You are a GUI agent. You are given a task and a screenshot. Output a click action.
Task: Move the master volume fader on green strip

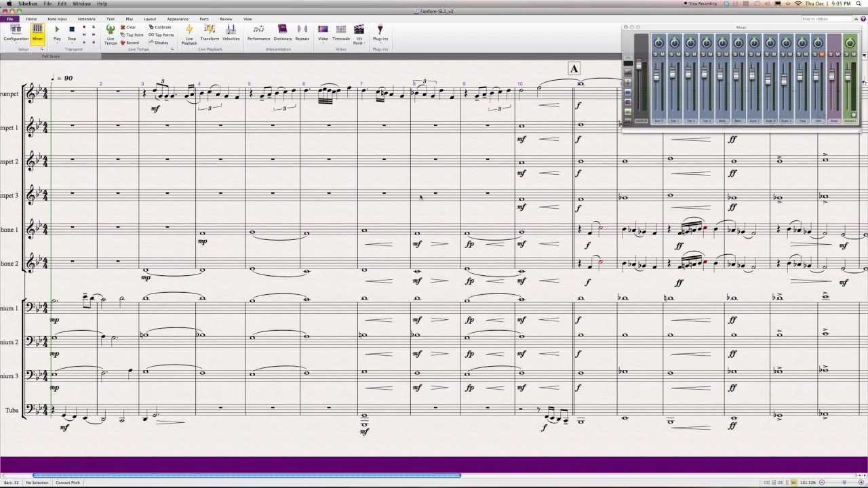point(848,75)
